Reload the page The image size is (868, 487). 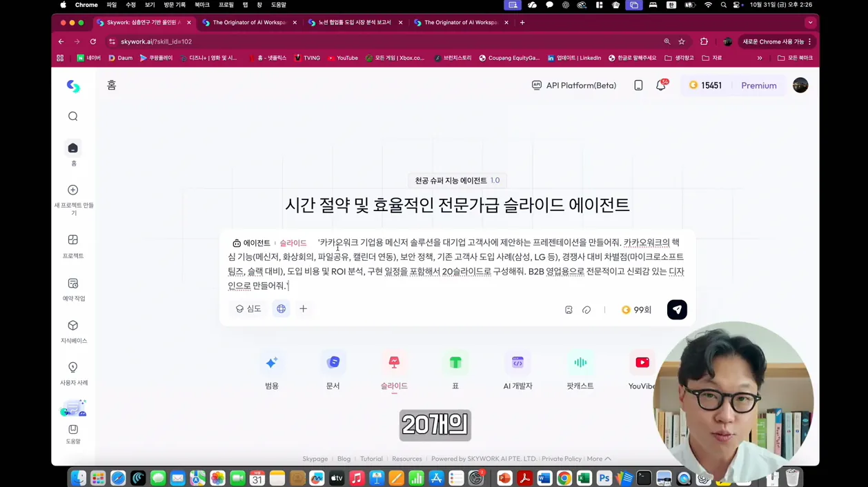(92, 41)
